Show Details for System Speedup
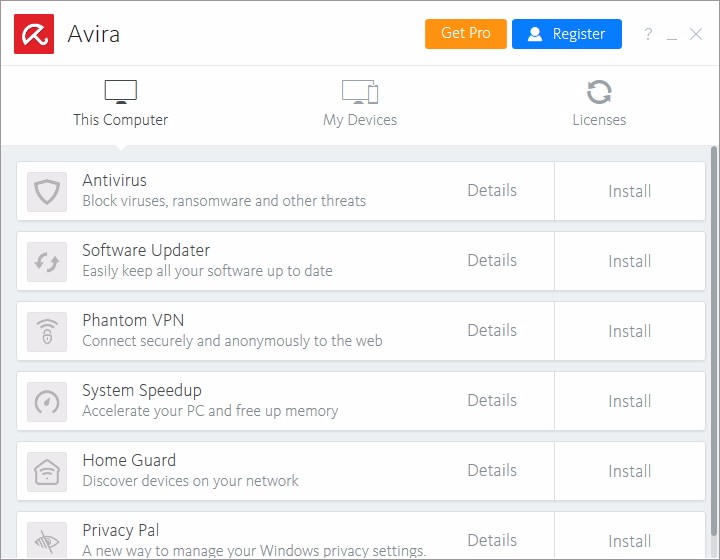This screenshot has width=720, height=560. 492,400
